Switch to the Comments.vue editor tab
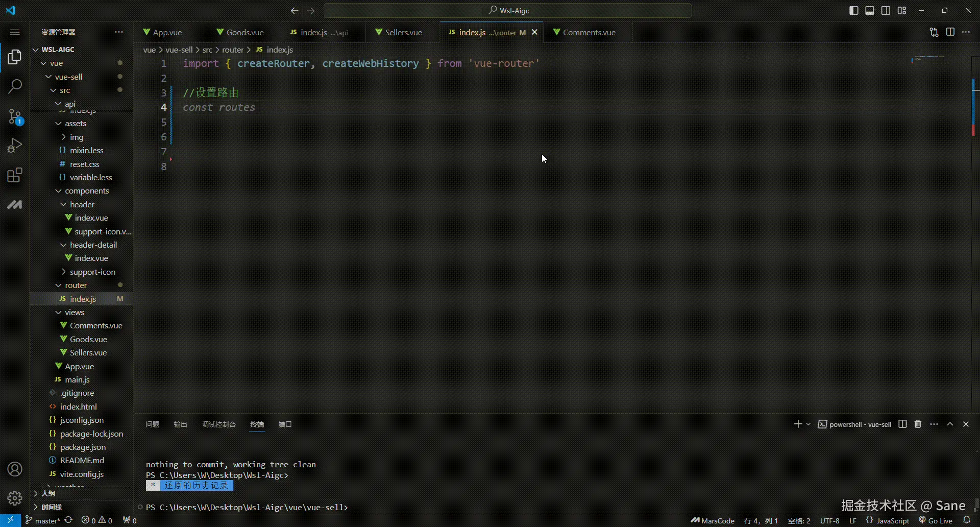 click(589, 32)
